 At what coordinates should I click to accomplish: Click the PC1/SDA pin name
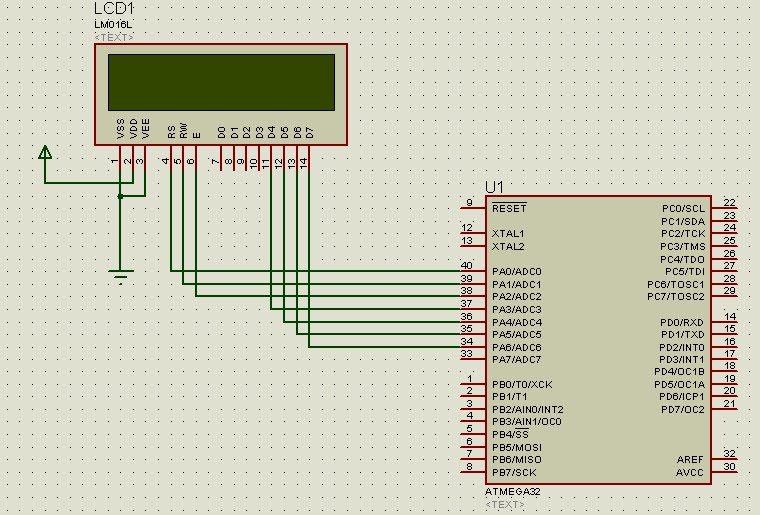tap(683, 221)
